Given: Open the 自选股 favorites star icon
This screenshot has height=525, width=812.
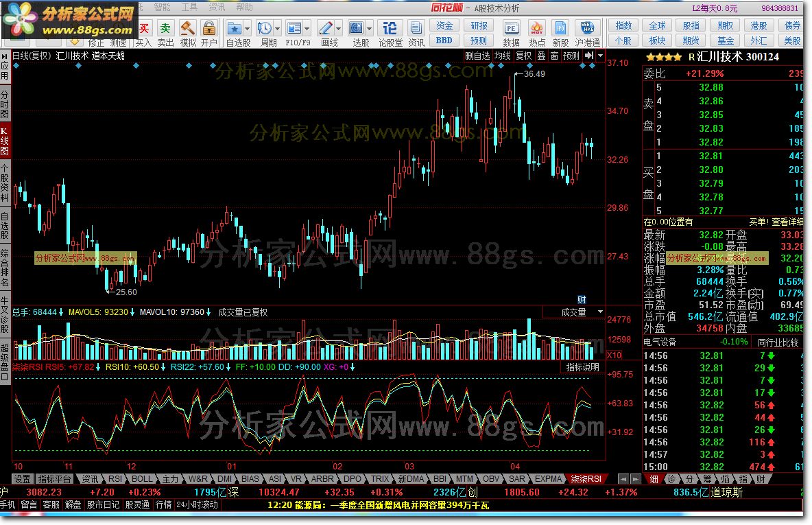Looking at the screenshot, I should pyautogui.click(x=234, y=29).
